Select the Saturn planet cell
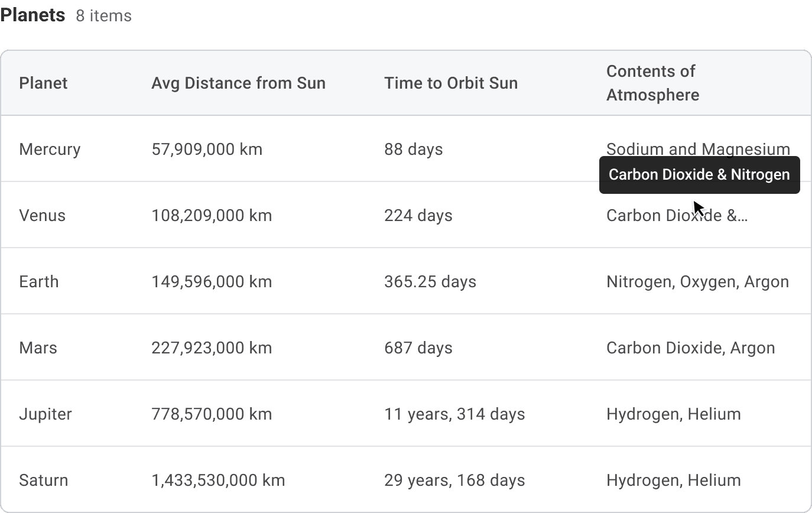 [x=44, y=480]
